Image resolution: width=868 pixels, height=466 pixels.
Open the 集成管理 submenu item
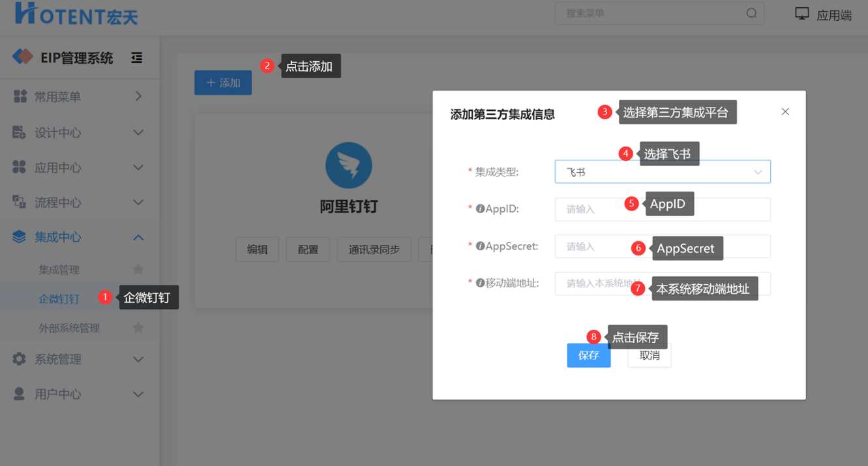tap(80, 269)
